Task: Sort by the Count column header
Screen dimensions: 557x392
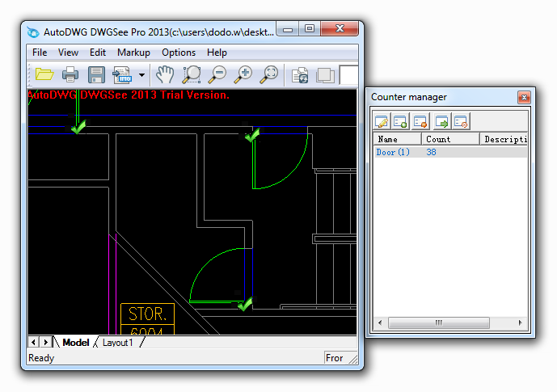Action: pos(450,139)
